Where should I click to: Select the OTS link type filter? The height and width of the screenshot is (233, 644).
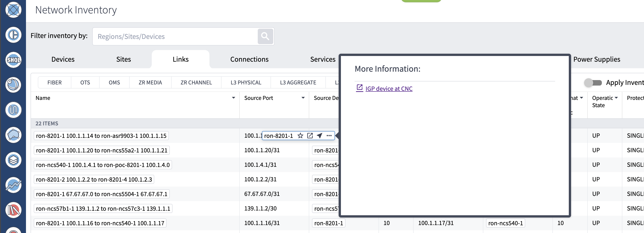[85, 82]
